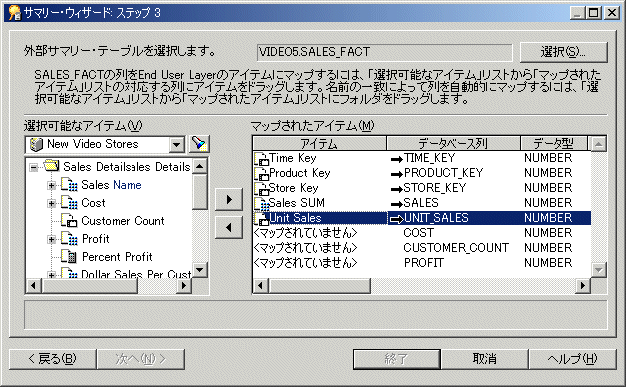Image resolution: width=626 pixels, height=387 pixels.
Task: Click the left arrow unmap item button
Action: click(229, 228)
